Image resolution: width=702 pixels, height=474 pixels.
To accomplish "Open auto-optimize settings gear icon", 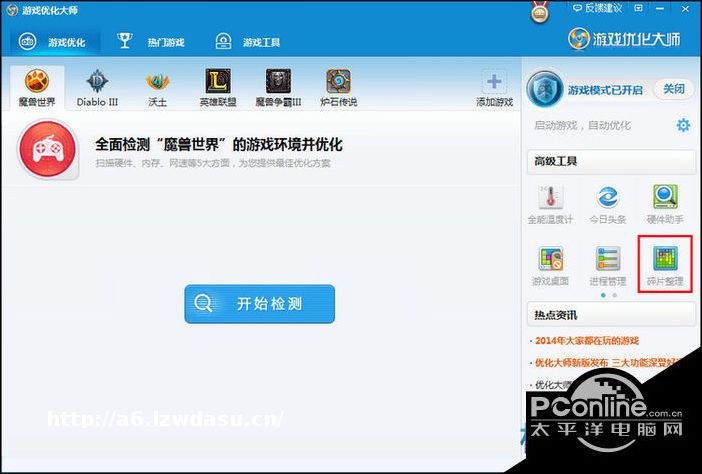I will 683,125.
